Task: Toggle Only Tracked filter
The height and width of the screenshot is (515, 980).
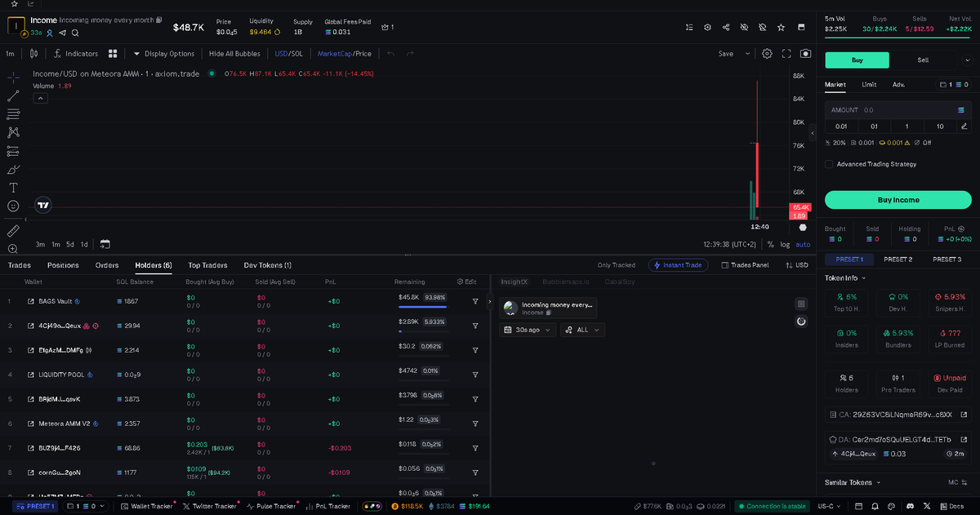Action: pyautogui.click(x=617, y=265)
